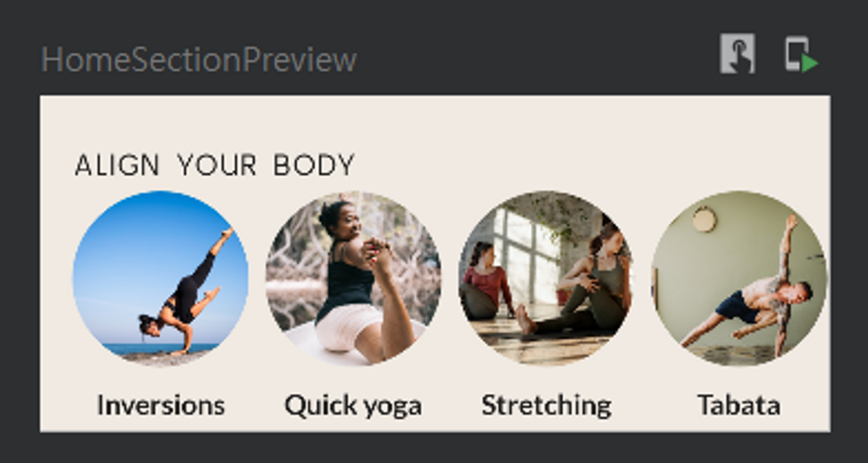Select the Stretching circular image
This screenshot has height=463, width=868.
point(546,278)
